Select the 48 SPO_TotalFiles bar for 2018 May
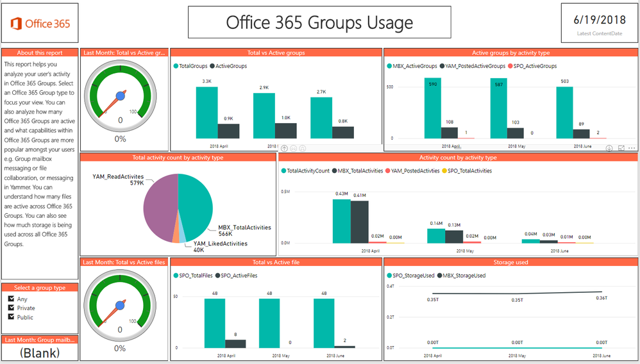 pyautogui.click(x=269, y=323)
